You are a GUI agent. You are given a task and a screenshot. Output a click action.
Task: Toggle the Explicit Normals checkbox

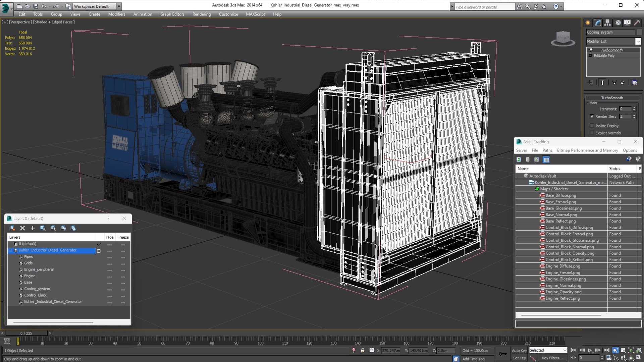pyautogui.click(x=592, y=133)
